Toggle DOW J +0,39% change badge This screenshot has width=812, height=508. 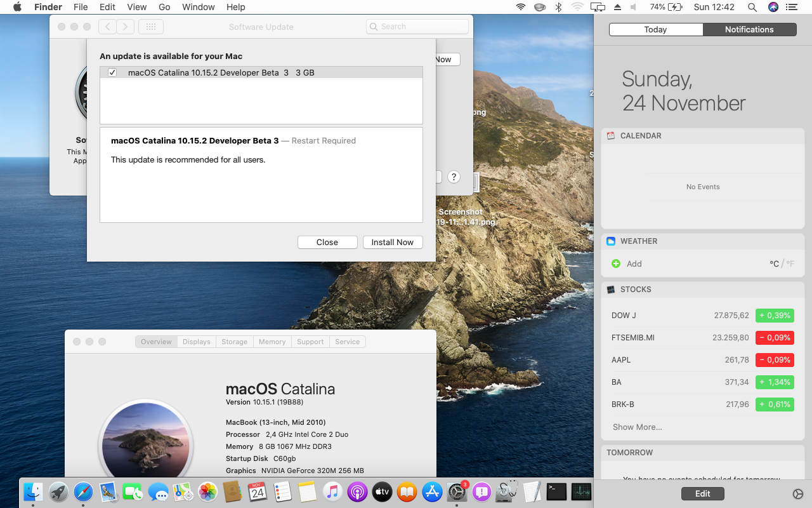775,316
